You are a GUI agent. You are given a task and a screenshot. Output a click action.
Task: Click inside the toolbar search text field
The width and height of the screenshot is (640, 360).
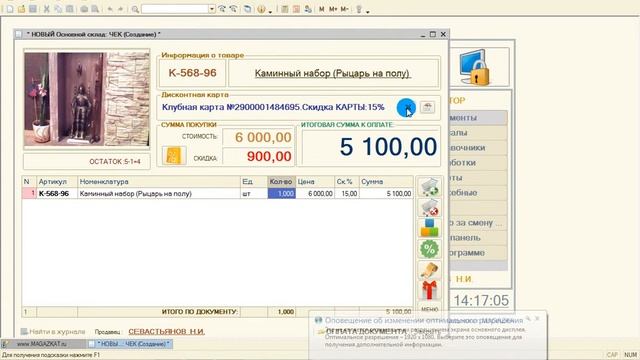(175, 9)
